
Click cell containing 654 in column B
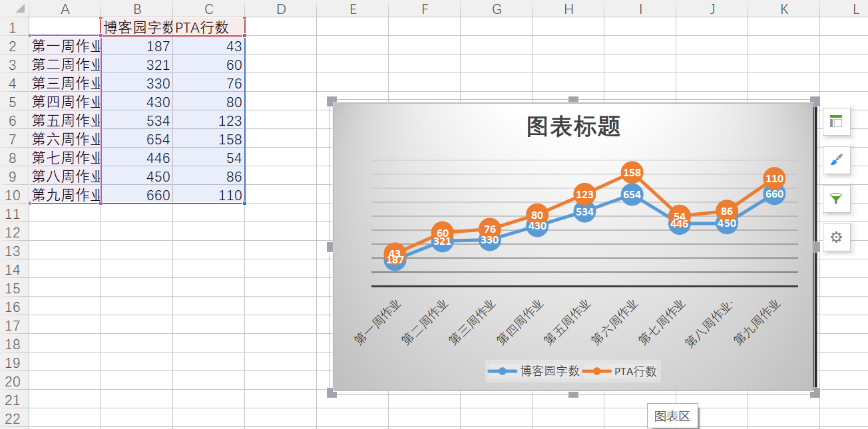(x=137, y=139)
